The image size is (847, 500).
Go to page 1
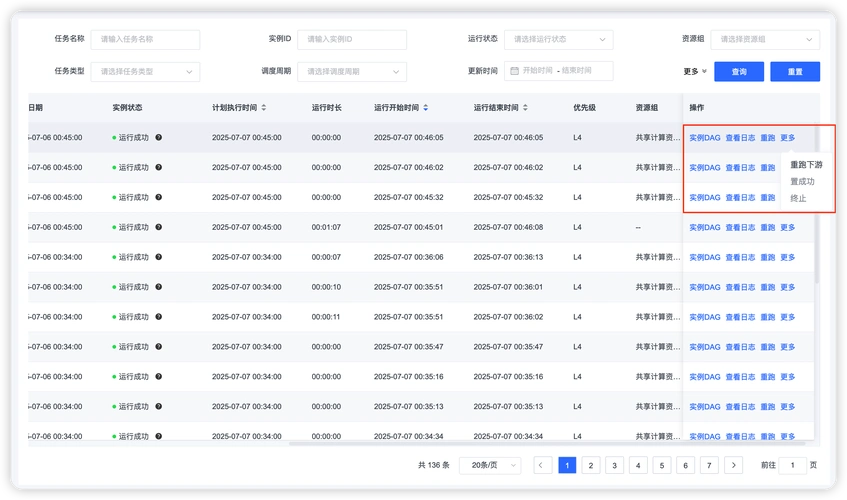(x=567, y=465)
